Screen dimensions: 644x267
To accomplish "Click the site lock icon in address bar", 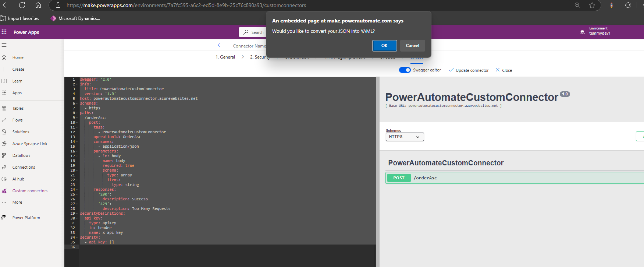I will coord(58,5).
